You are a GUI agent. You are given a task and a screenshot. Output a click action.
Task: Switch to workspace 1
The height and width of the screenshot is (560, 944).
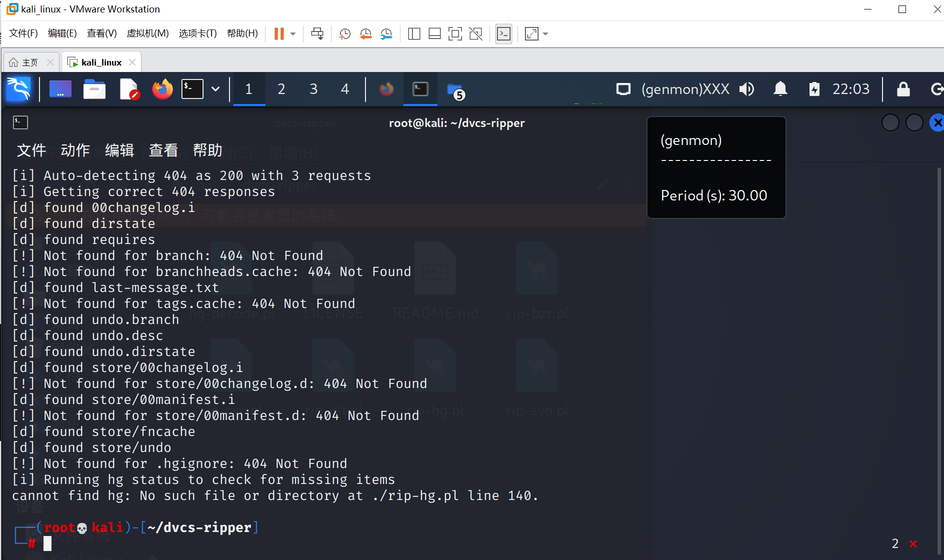point(249,89)
